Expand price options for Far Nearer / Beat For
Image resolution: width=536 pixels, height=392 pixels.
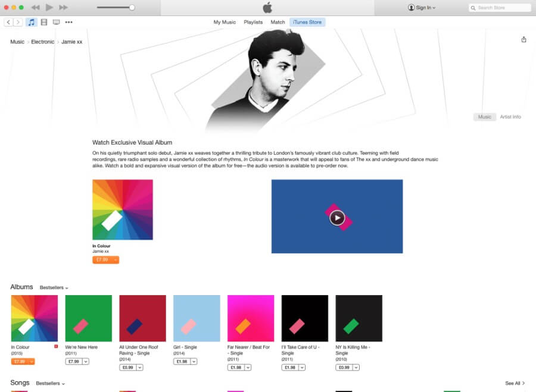tap(248, 368)
